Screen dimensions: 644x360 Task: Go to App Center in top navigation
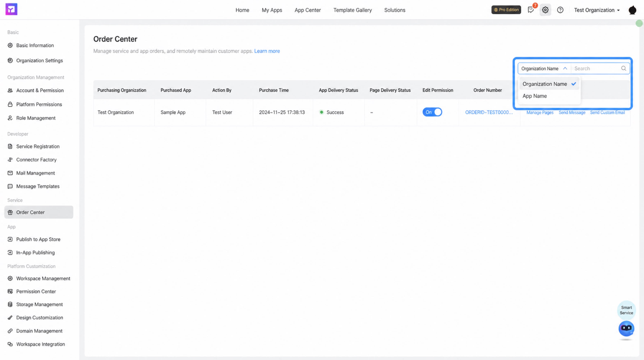click(307, 10)
